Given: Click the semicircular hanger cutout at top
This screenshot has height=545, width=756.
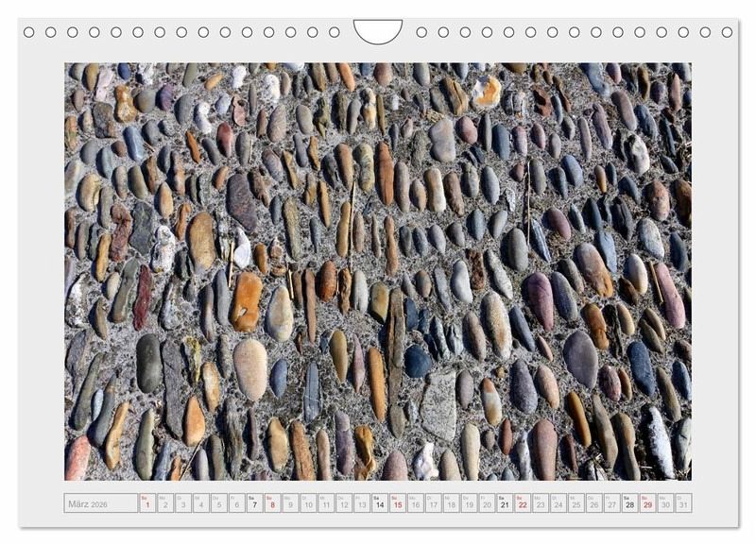Looking at the screenshot, I should click(x=378, y=30).
